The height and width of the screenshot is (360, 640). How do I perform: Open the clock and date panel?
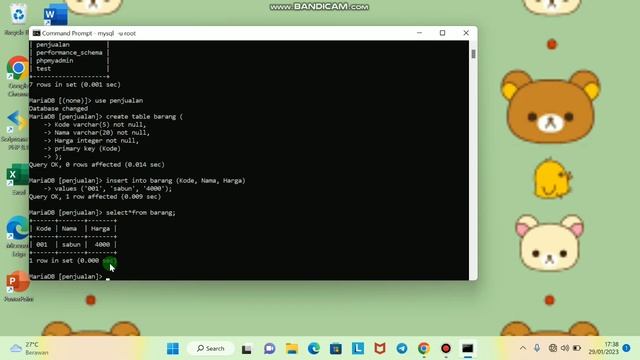[604, 348]
